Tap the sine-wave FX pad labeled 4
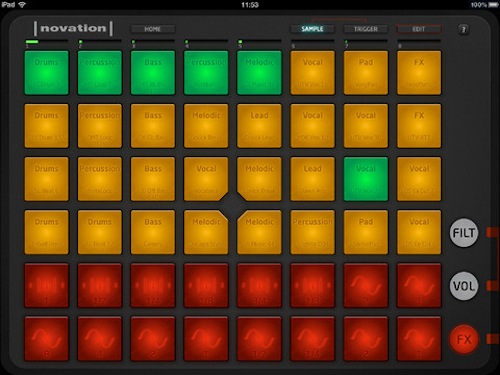 [x=100, y=339]
